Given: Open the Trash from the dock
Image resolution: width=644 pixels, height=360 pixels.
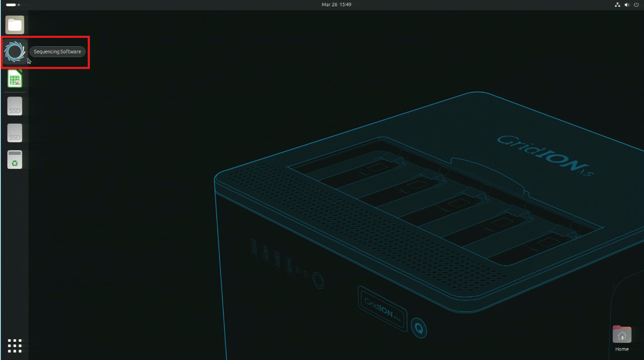Looking at the screenshot, I should [15, 160].
